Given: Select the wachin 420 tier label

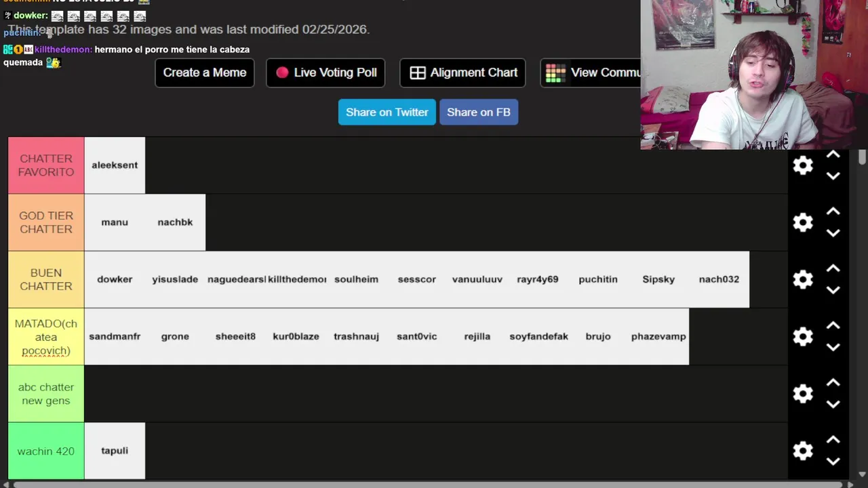Looking at the screenshot, I should pyautogui.click(x=46, y=451).
